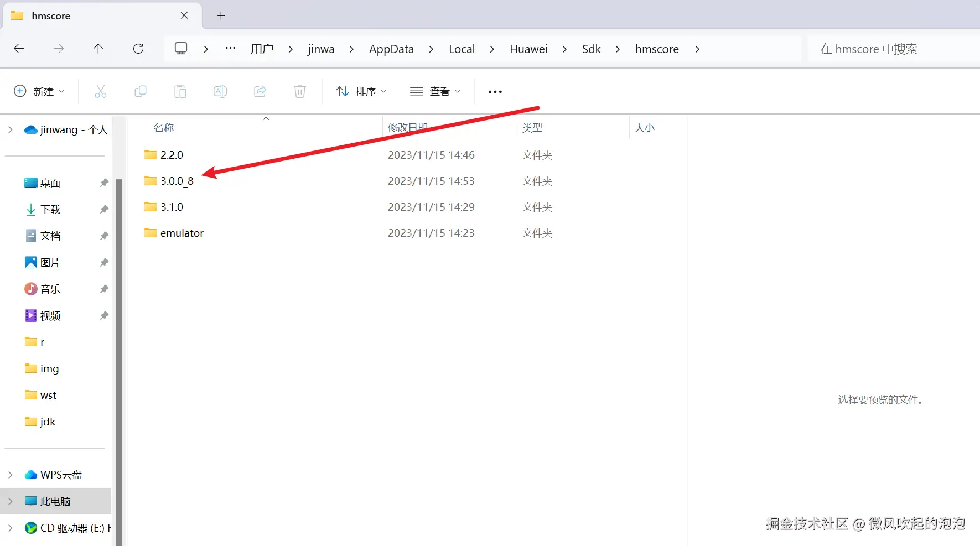Image resolution: width=980 pixels, height=546 pixels.
Task: Click the Cut scissors icon
Action: point(101,91)
